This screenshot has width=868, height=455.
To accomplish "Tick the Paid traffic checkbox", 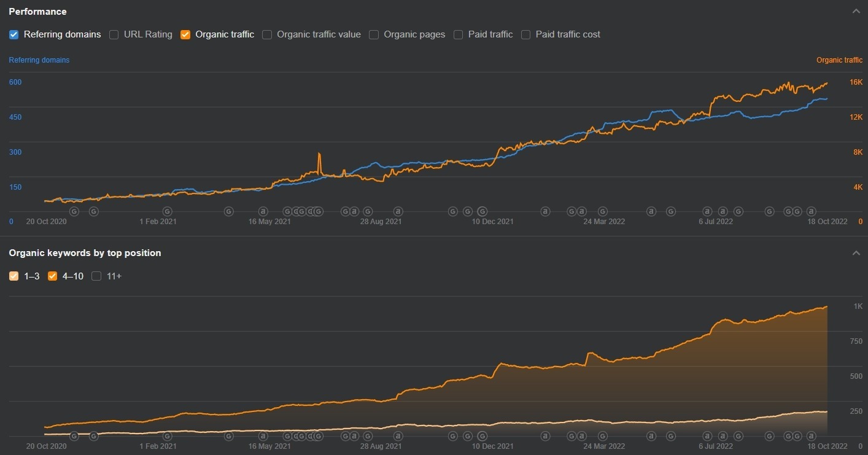I will pos(458,34).
